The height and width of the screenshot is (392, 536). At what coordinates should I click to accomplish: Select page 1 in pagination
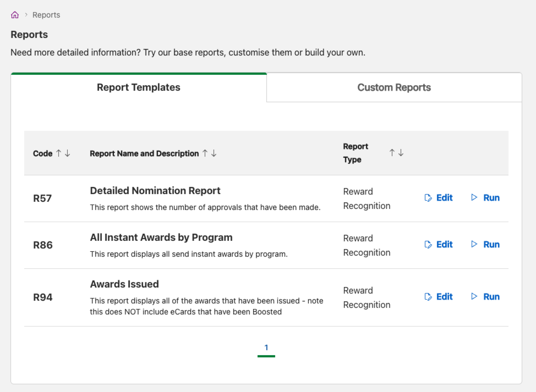pos(266,347)
